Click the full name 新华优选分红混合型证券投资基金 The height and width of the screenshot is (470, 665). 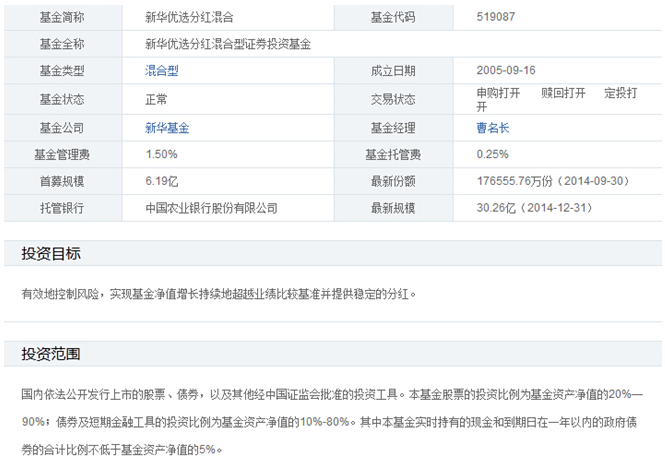coord(228,44)
